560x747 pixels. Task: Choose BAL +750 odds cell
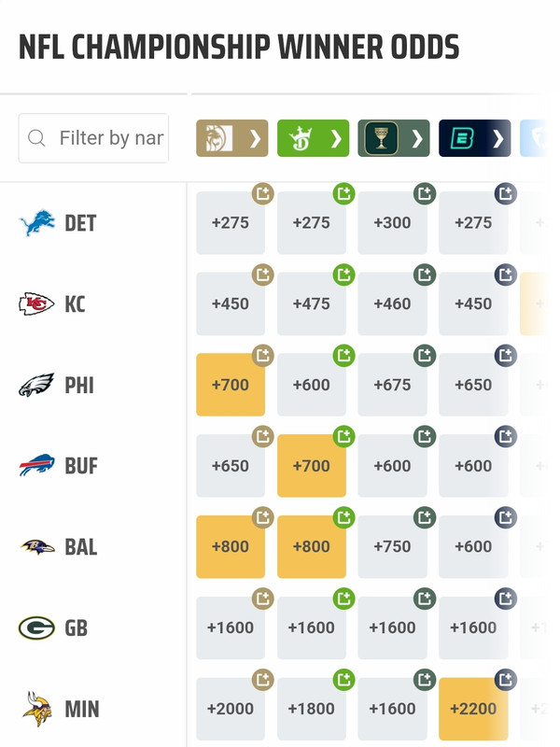click(x=392, y=546)
